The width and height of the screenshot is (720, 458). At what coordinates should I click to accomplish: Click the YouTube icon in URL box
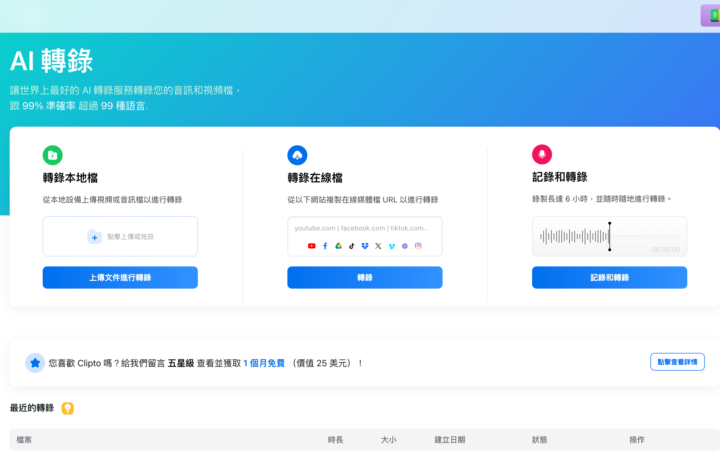pyautogui.click(x=312, y=246)
